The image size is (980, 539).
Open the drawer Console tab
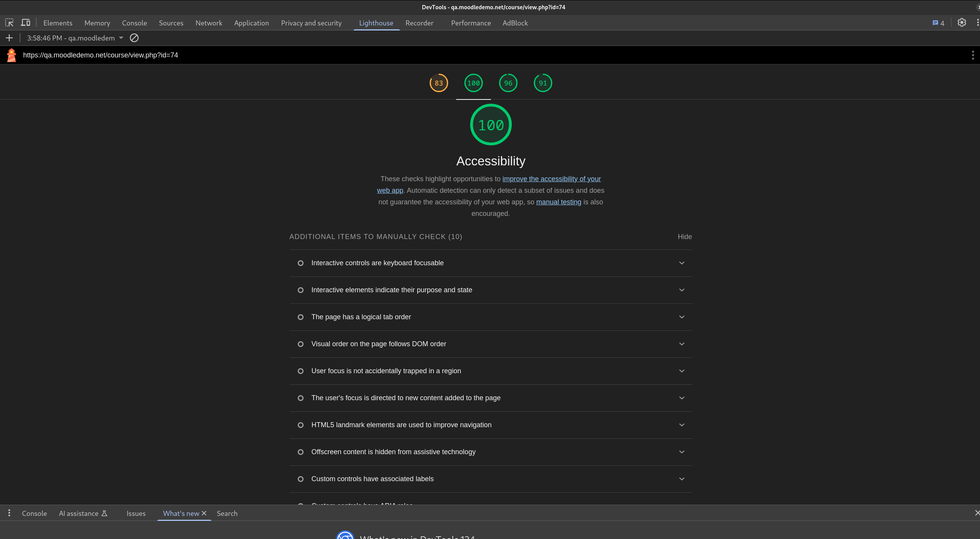coord(34,513)
